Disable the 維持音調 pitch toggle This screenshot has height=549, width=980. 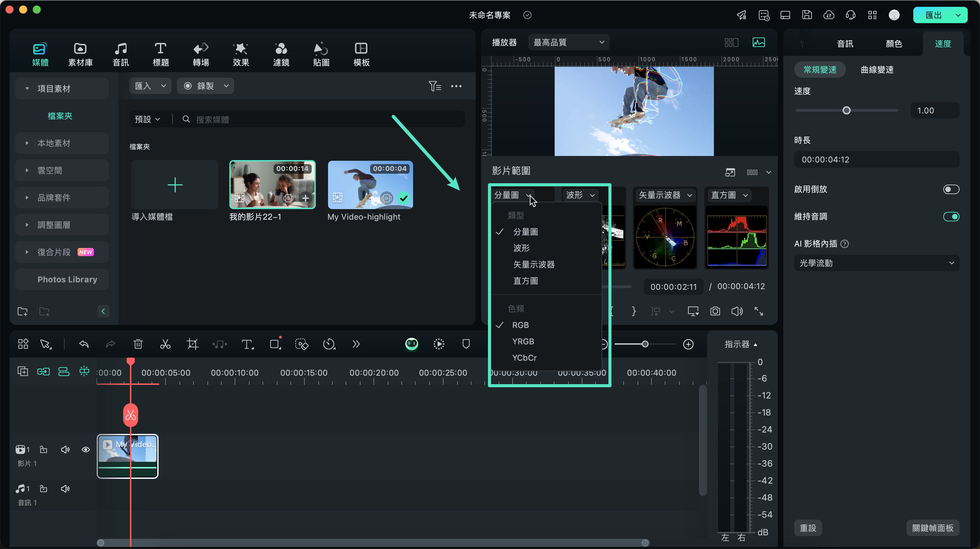951,217
